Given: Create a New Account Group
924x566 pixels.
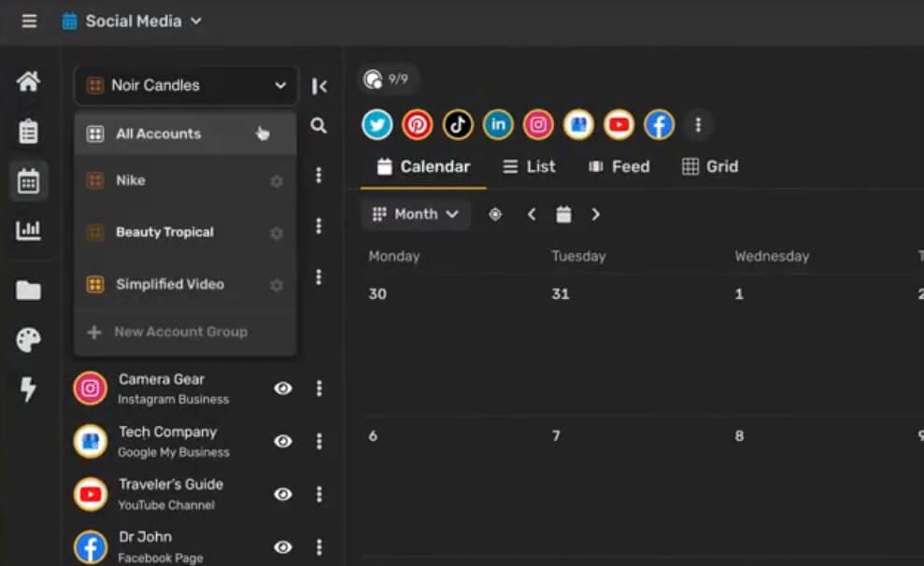Looking at the screenshot, I should click(185, 332).
